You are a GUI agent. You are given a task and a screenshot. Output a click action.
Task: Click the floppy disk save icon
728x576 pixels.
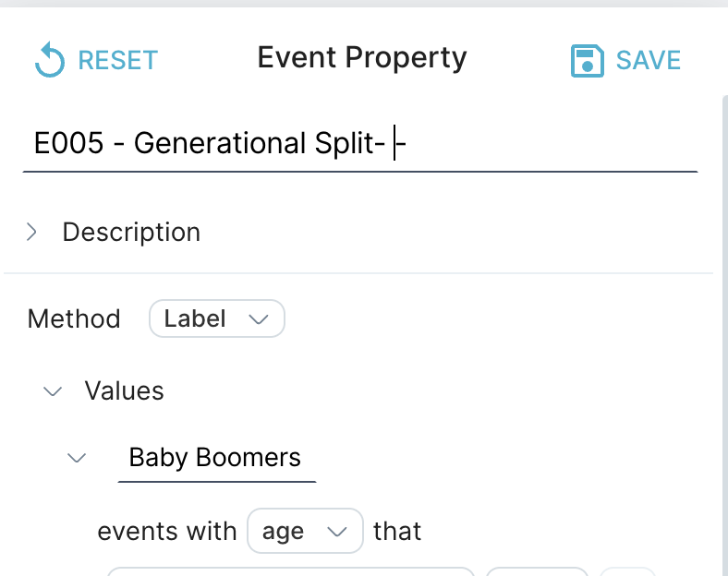588,60
